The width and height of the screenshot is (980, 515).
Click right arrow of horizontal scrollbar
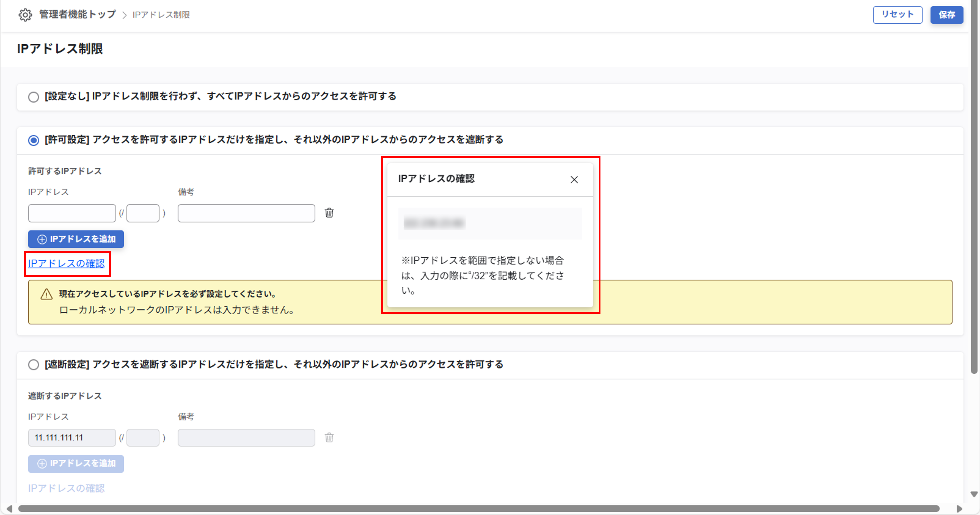[x=959, y=509]
